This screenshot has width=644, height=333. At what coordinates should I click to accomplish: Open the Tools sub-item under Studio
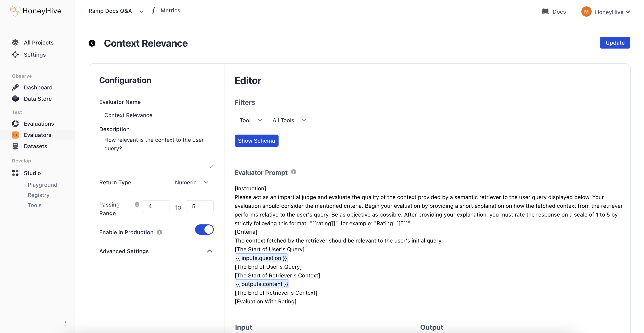pyautogui.click(x=34, y=205)
